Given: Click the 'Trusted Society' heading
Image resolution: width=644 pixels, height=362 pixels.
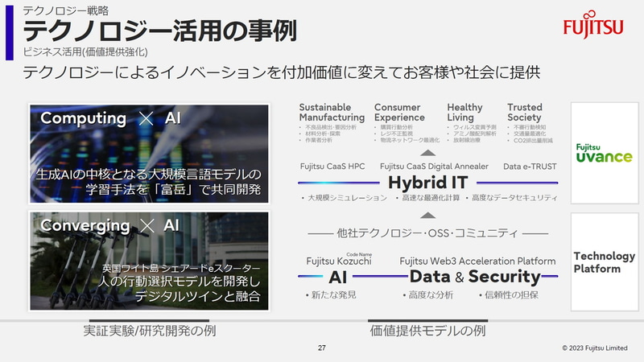Looking at the screenshot, I should pos(525,112).
